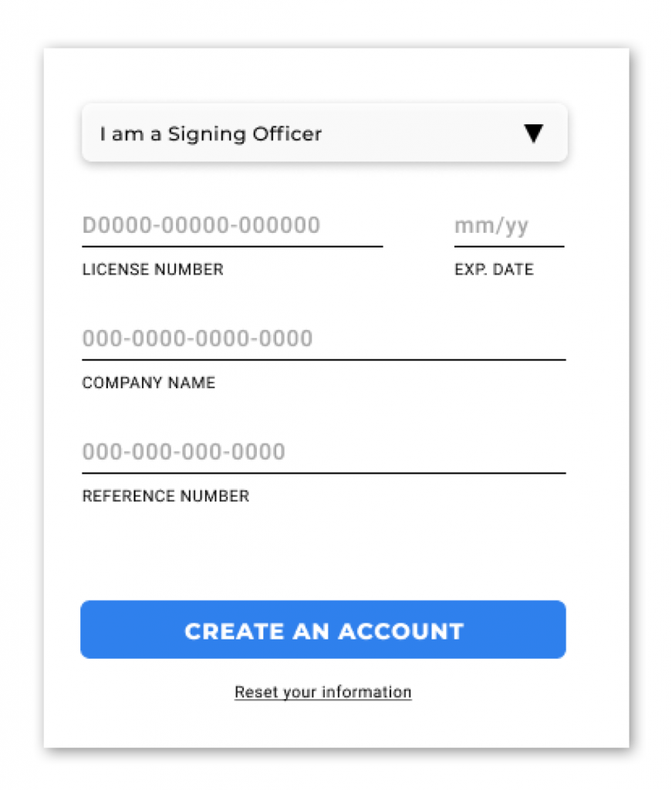Click the word ACCOUNT on the blue button
This screenshot has height=790, width=672.
pos(401,631)
